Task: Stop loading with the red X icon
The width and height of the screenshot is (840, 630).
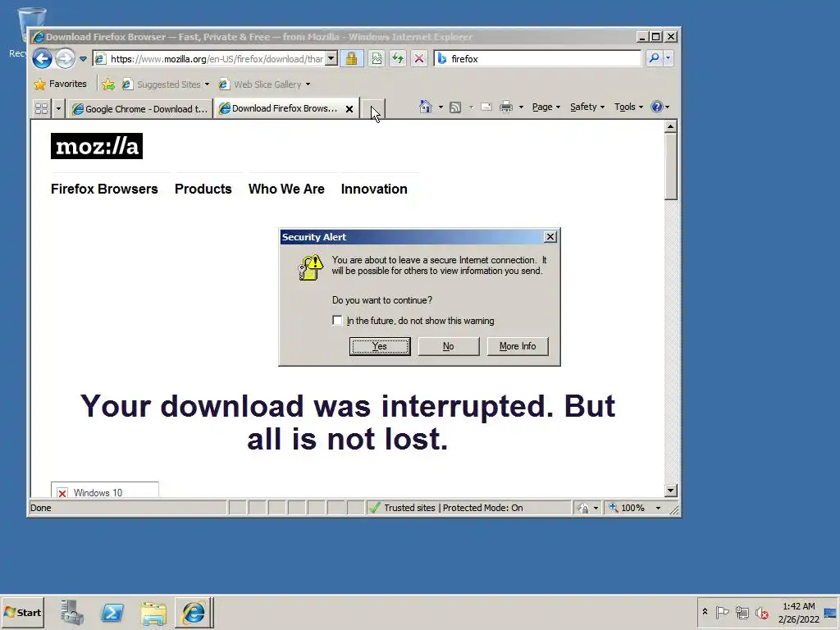Action: click(x=419, y=58)
